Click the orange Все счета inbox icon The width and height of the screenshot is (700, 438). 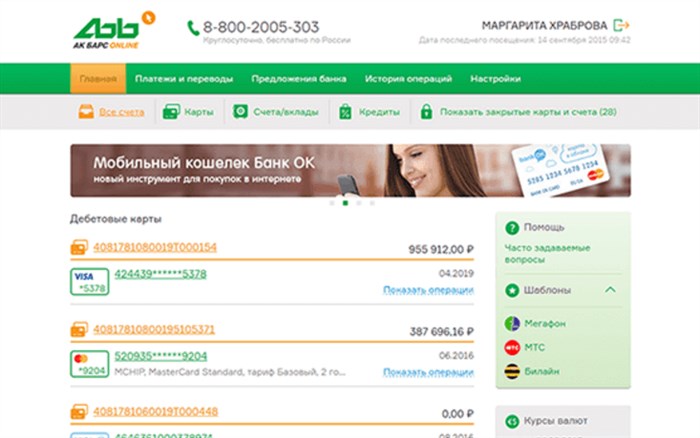click(86, 112)
